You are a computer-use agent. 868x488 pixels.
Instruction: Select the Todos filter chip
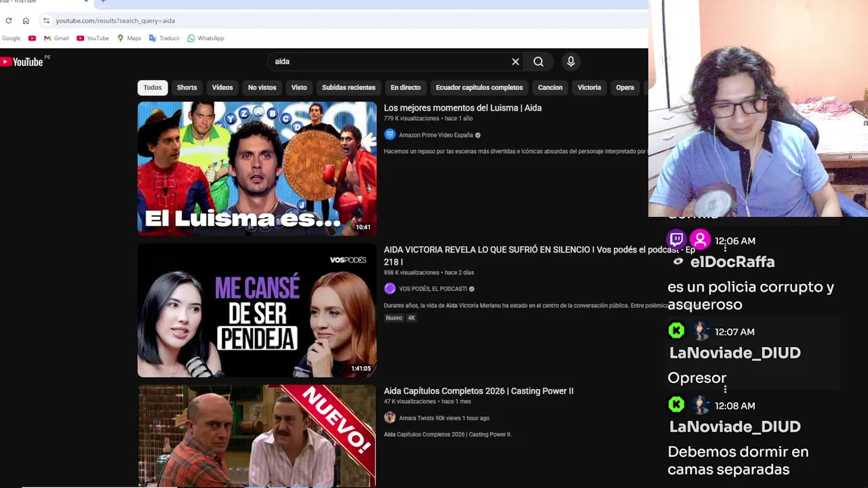(x=153, y=87)
